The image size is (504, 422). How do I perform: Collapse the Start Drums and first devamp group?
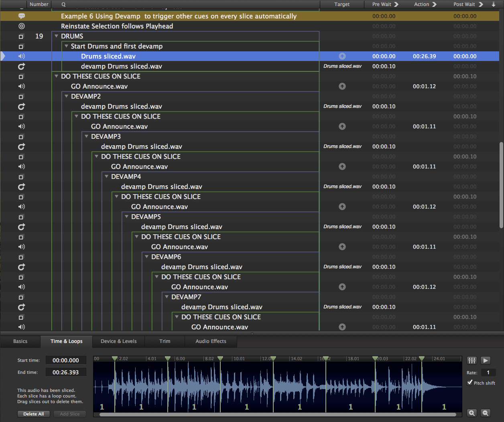click(x=67, y=46)
